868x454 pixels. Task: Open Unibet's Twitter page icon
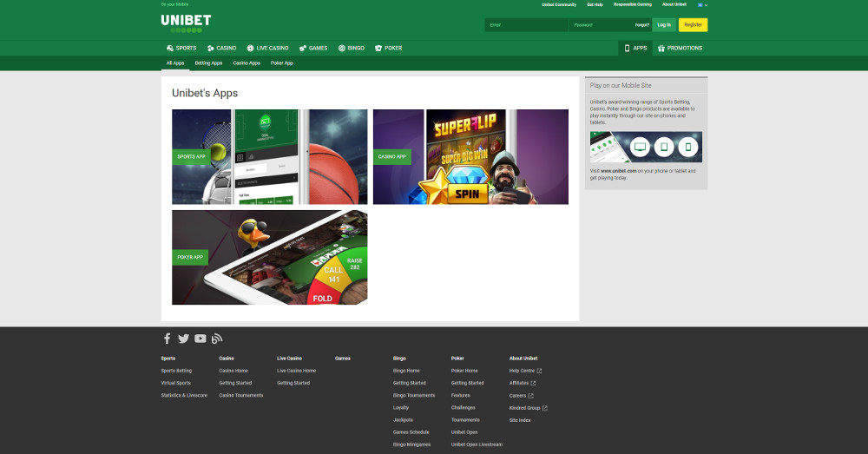coord(184,339)
